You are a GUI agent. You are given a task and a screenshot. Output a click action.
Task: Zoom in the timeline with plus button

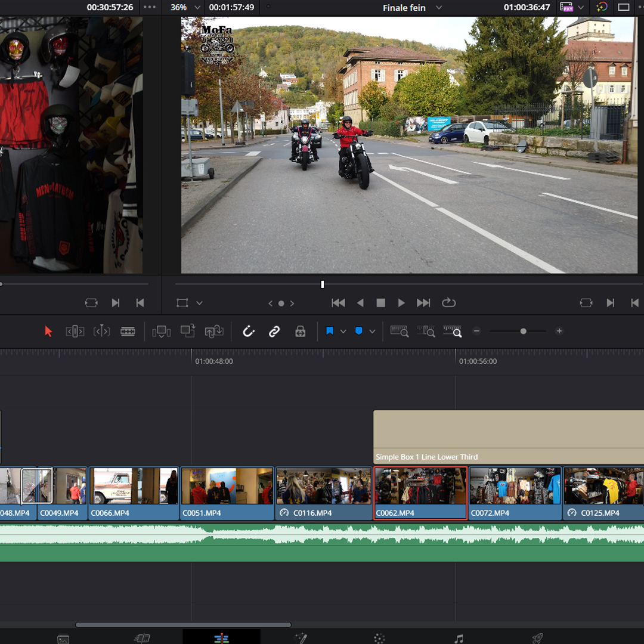559,331
